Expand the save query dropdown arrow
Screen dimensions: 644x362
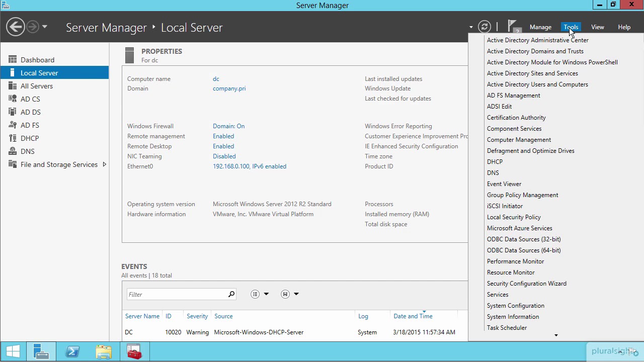(296, 294)
